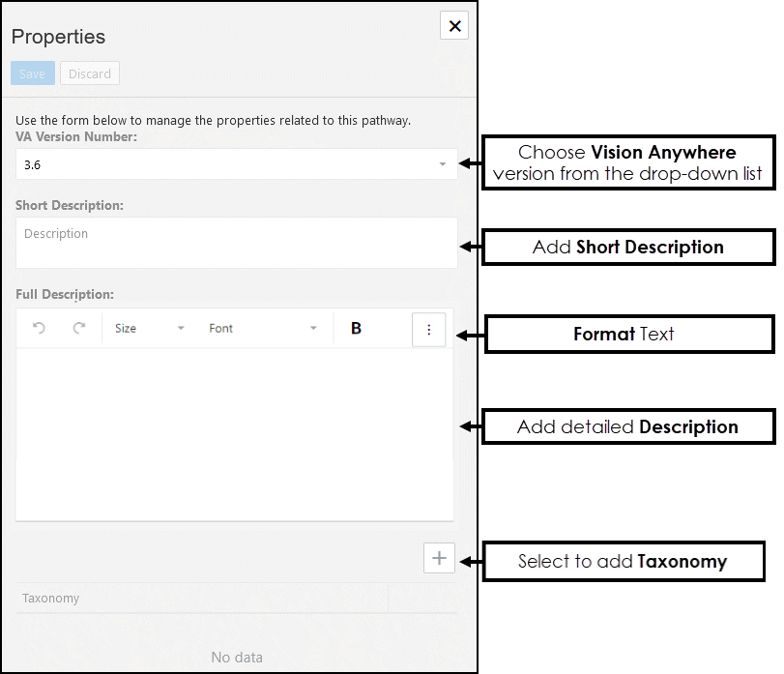The width and height of the screenshot is (784, 674).
Task: Close the Properties panel with the X
Action: [x=454, y=26]
